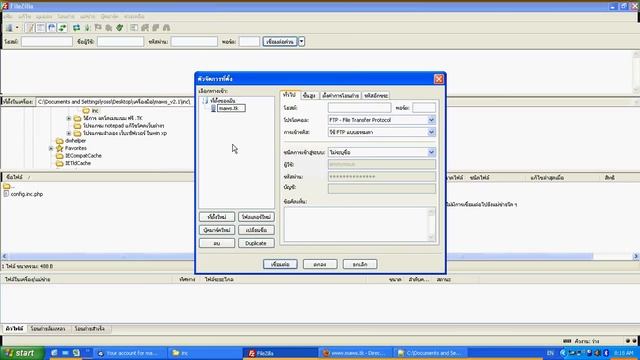Select the IETldCache folder
The height and width of the screenshot is (360, 640).
point(78,163)
